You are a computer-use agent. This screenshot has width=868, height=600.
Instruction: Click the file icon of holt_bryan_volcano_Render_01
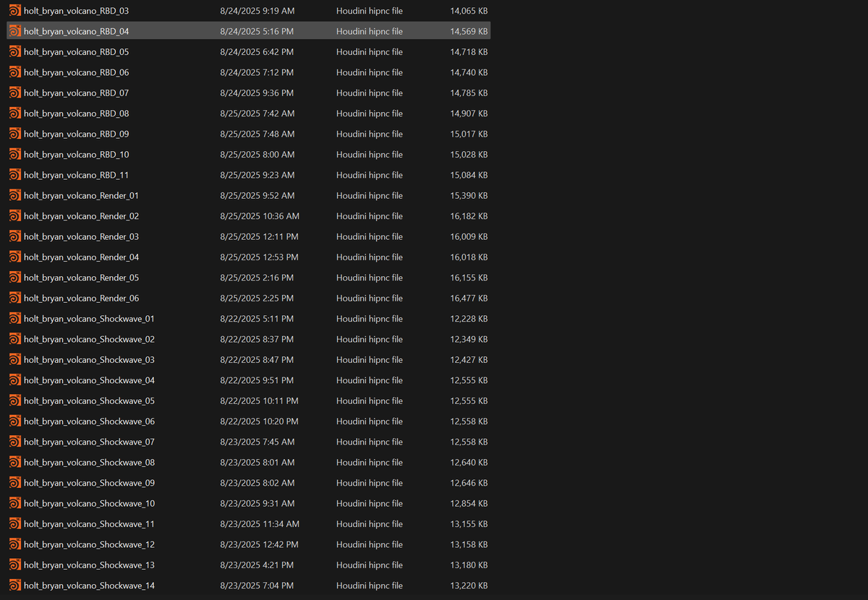click(x=15, y=195)
